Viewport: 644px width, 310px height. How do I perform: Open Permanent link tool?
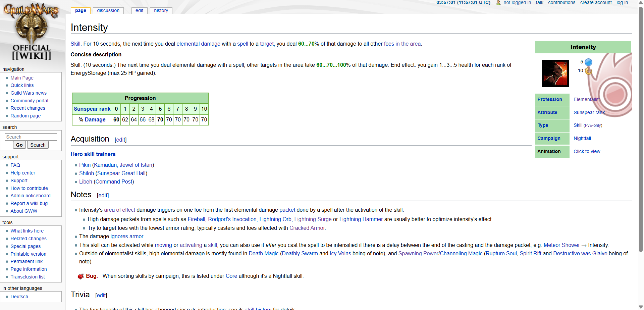26,261
